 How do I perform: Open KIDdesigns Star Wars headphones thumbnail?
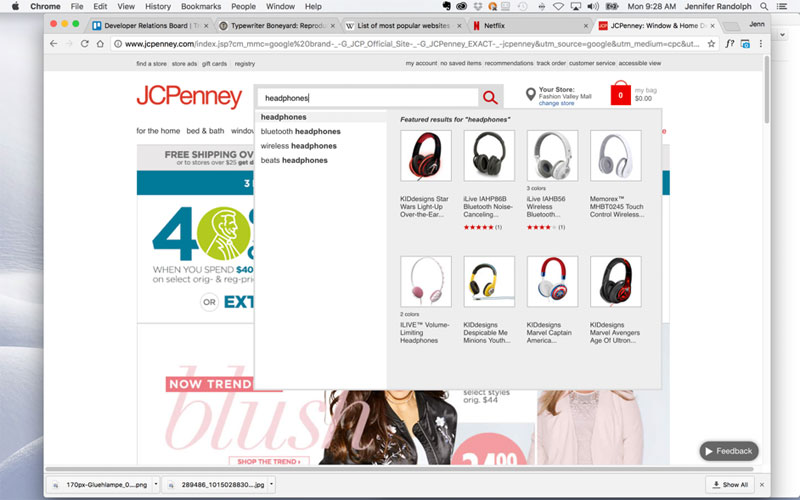(426, 156)
